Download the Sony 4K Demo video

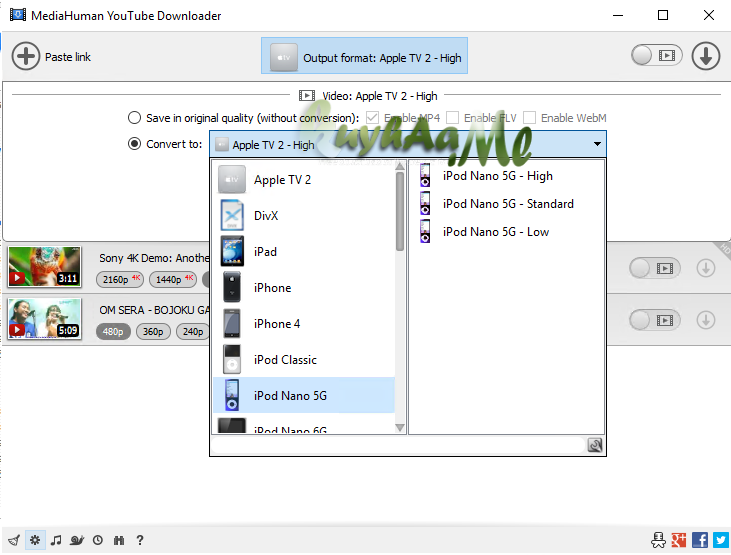pyautogui.click(x=706, y=268)
